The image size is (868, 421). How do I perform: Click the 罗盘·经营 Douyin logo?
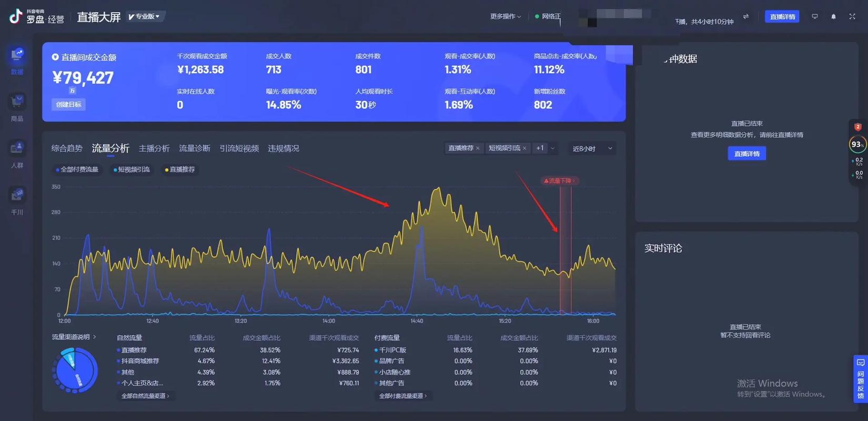pos(37,17)
